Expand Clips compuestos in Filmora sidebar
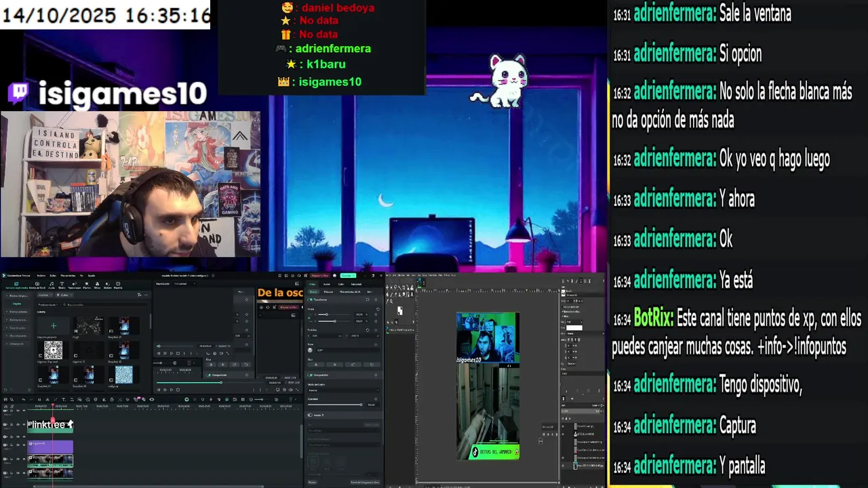 click(17, 336)
